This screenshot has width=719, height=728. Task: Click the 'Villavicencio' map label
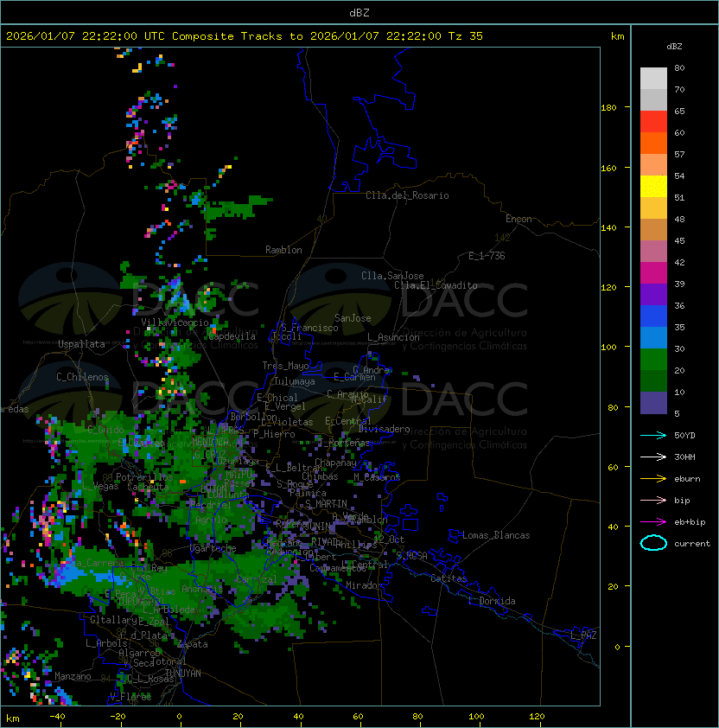175,322
